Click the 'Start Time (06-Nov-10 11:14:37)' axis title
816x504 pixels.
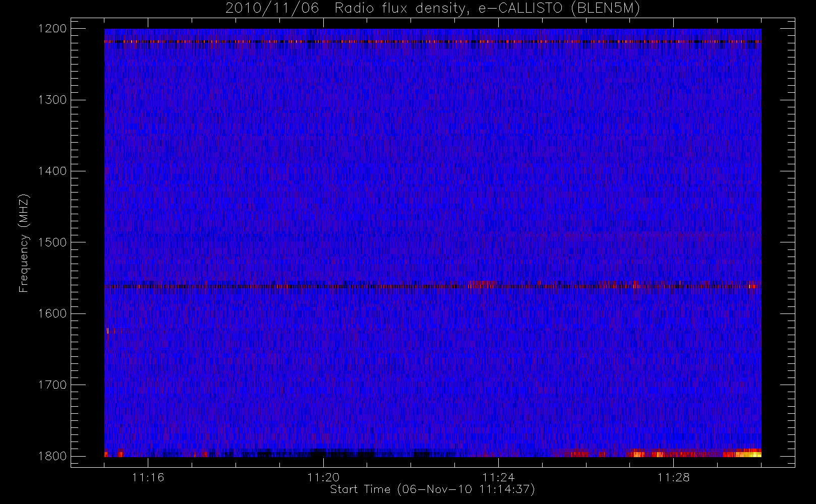[x=432, y=489]
